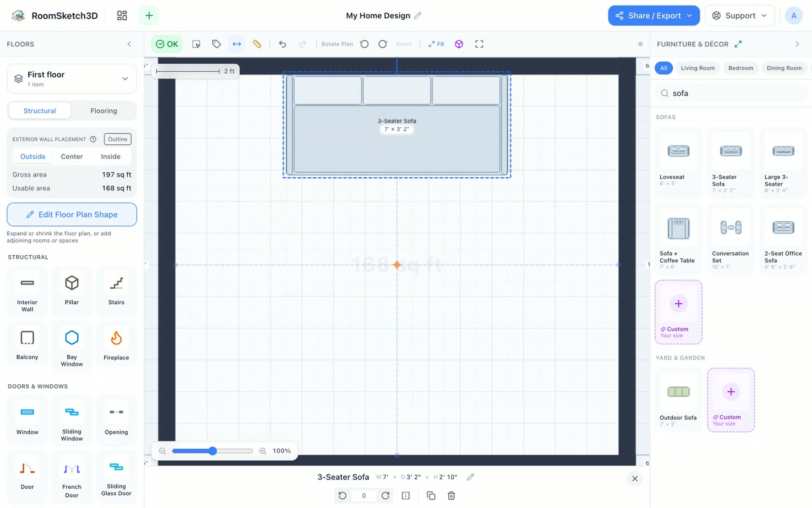Screen dimensions: 812x508
Task: Select Center wall placement option
Action: point(71,157)
